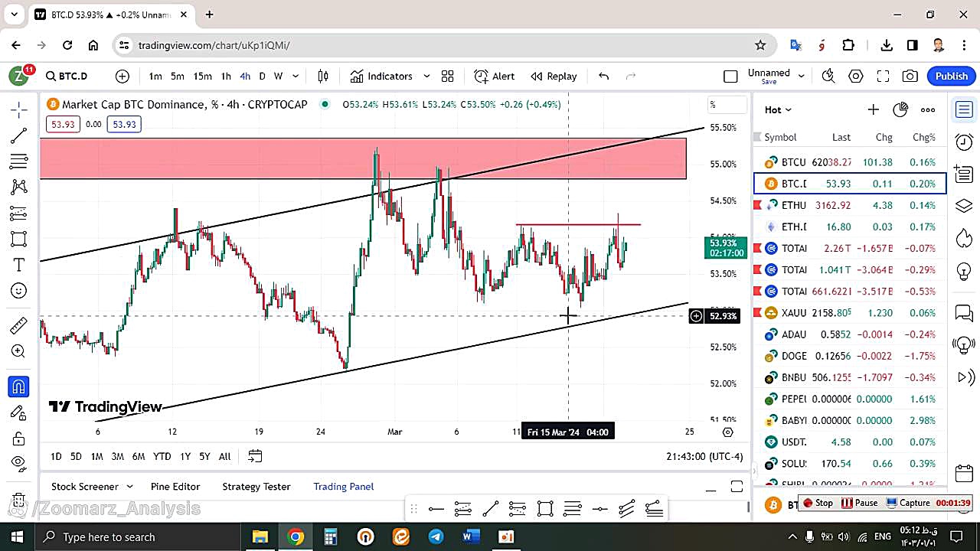Click the Publish button
This screenshot has height=551, width=980.
click(952, 76)
